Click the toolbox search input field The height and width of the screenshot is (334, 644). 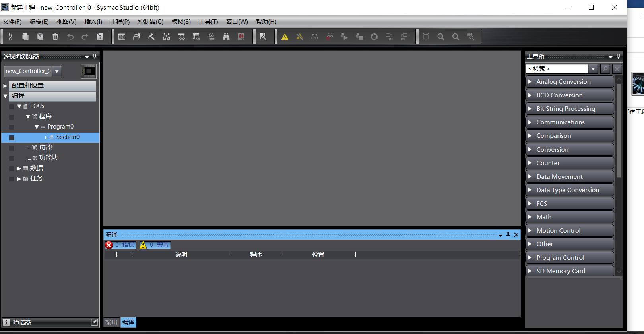pos(557,69)
